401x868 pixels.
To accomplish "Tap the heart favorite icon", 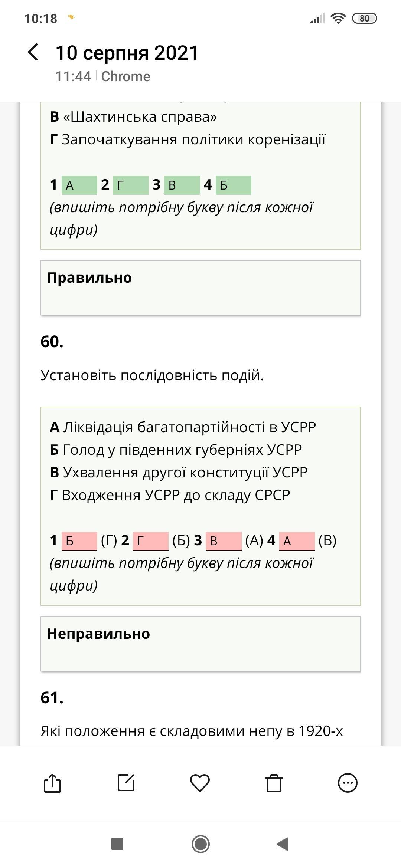I will click(x=200, y=783).
